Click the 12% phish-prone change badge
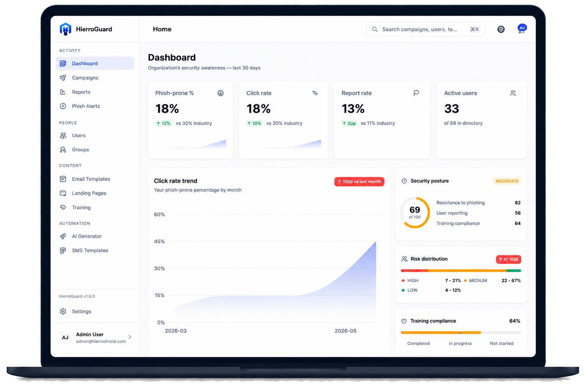This screenshot has width=588, height=384. (164, 123)
